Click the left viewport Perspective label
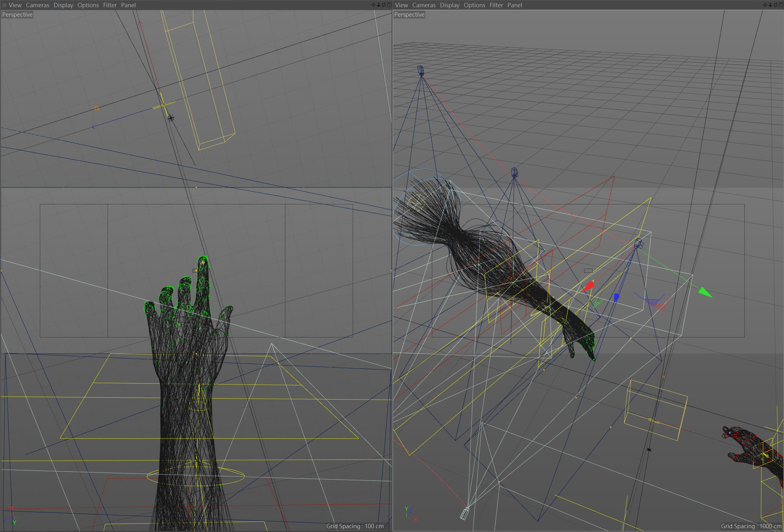Viewport: 784px width, 532px height. click(17, 14)
